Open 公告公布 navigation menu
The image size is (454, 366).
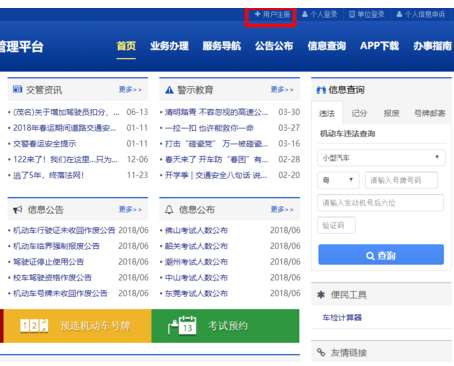click(x=274, y=46)
